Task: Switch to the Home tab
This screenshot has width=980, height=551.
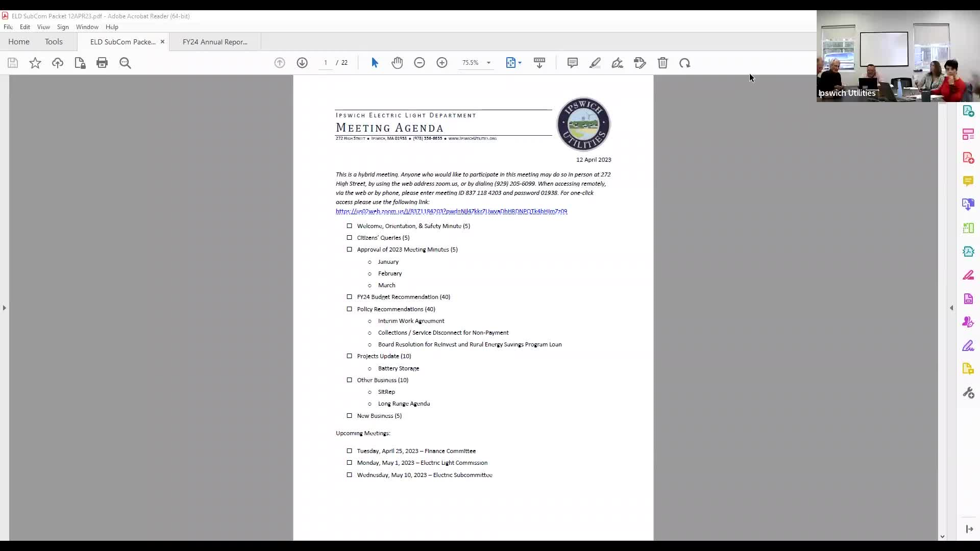Action: pyautogui.click(x=19, y=42)
